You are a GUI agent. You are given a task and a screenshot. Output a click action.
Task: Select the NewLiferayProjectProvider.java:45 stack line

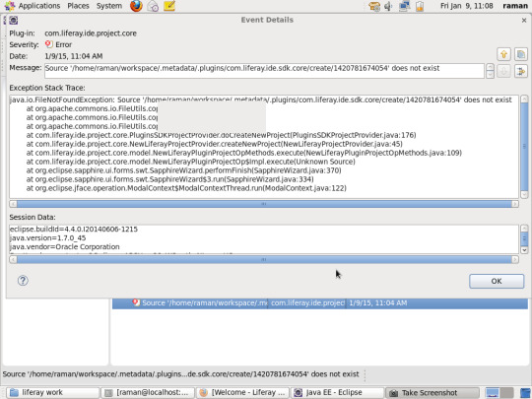point(215,144)
